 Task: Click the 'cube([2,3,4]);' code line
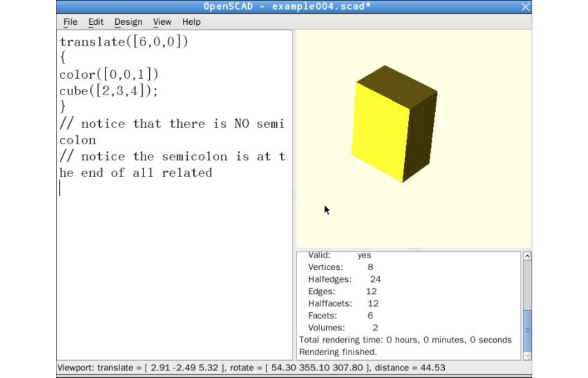point(109,91)
